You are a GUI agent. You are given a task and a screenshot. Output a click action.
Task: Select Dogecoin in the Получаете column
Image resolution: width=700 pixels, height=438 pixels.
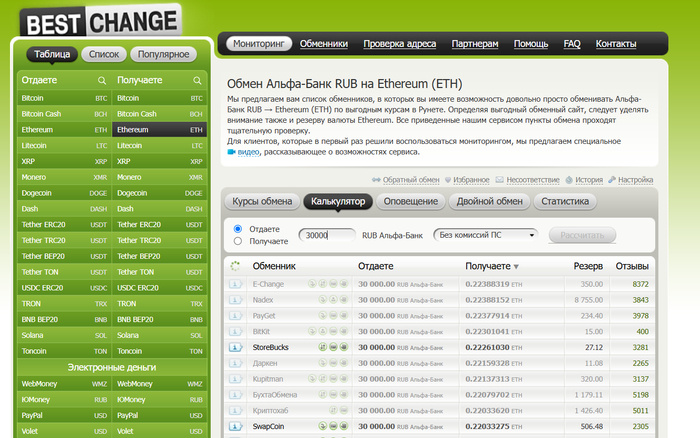click(x=159, y=193)
